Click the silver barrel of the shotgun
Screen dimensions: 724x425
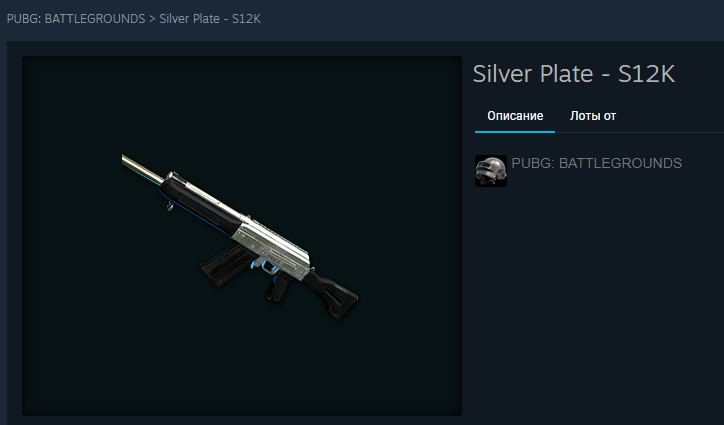point(141,168)
